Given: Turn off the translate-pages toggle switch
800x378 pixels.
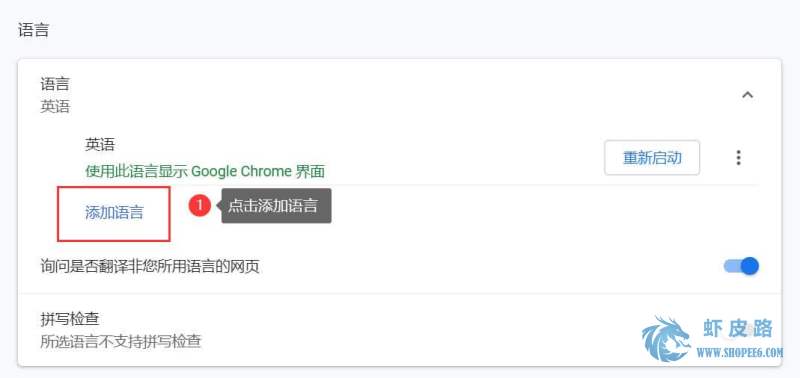Looking at the screenshot, I should [741, 266].
